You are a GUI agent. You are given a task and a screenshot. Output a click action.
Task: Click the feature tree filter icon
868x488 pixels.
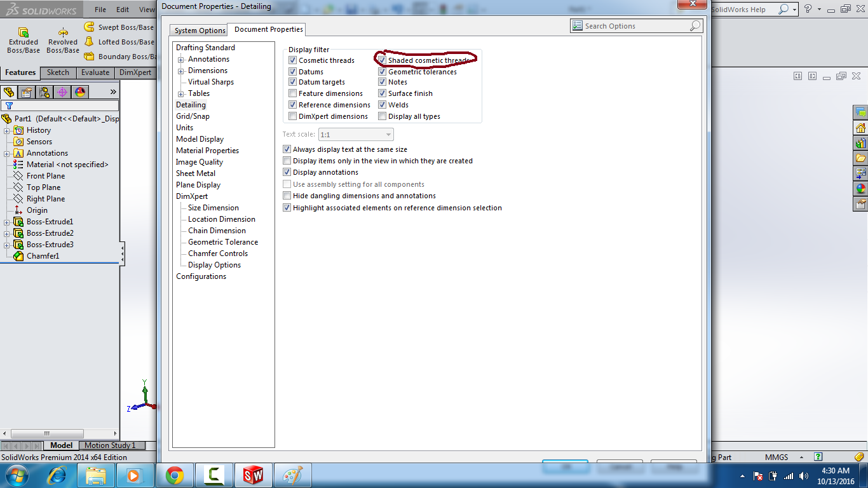[9, 106]
